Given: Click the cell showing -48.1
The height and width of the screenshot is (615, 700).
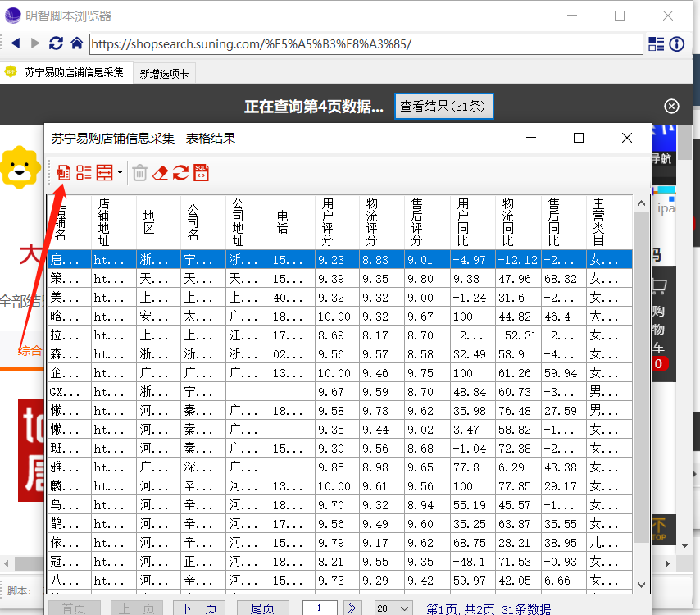Looking at the screenshot, I should coord(473,562).
